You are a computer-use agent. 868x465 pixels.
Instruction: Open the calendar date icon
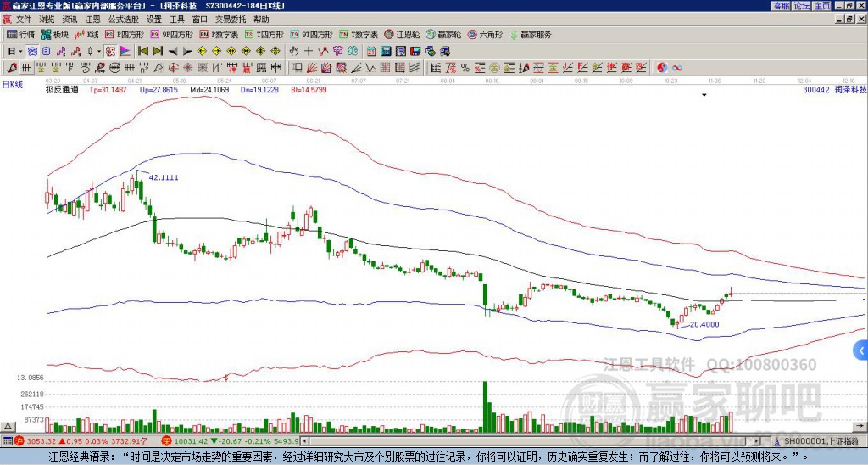click(x=371, y=52)
